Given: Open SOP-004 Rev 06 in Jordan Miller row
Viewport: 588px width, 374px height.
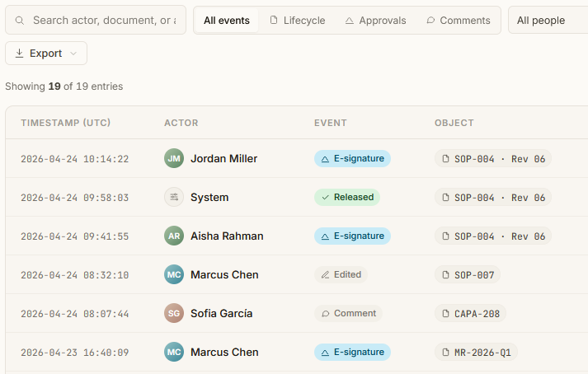Looking at the screenshot, I should pyautogui.click(x=493, y=158).
